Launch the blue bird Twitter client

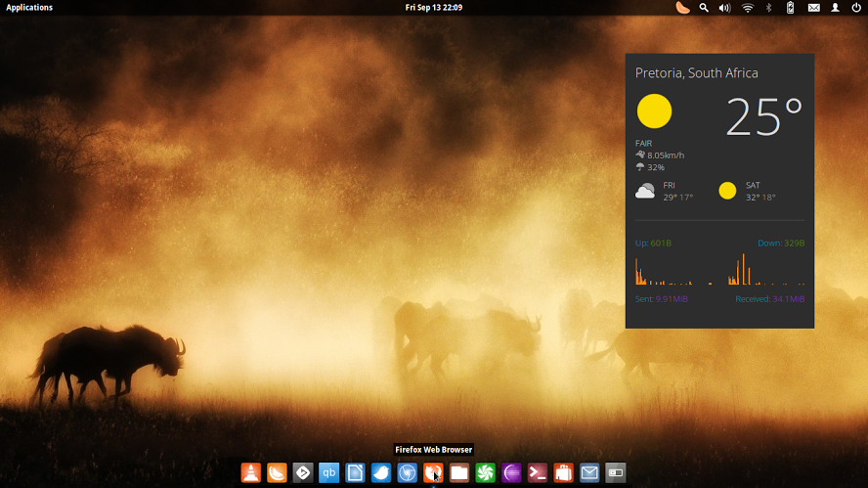381,472
